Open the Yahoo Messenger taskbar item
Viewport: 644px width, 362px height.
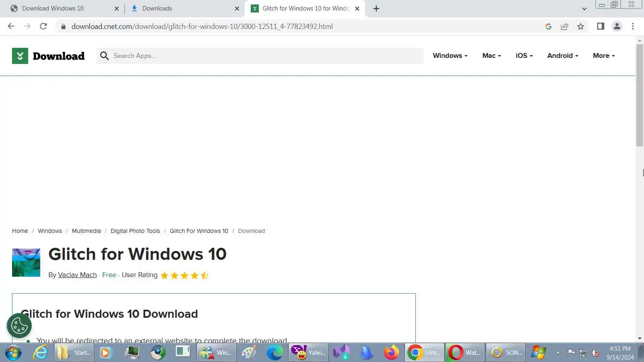[x=308, y=353]
